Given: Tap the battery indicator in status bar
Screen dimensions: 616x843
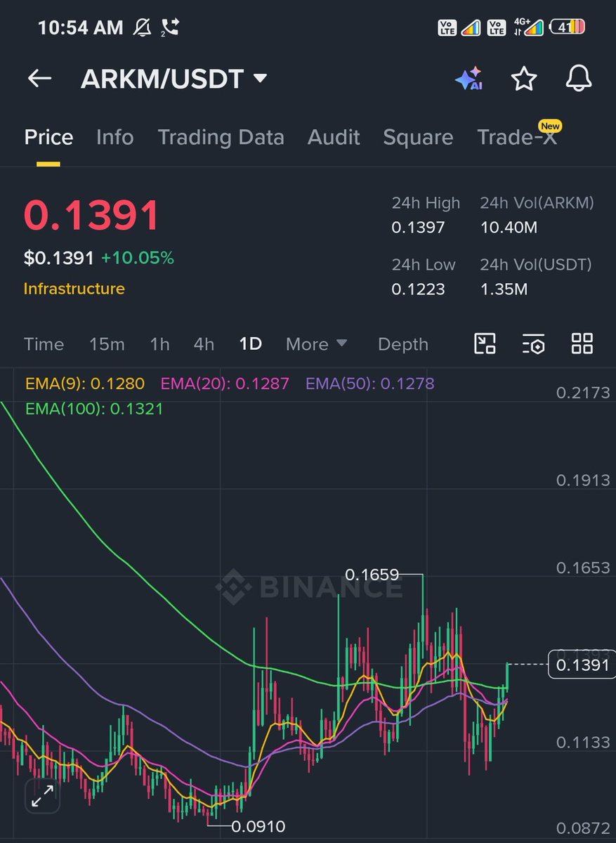Looking at the screenshot, I should 568,27.
